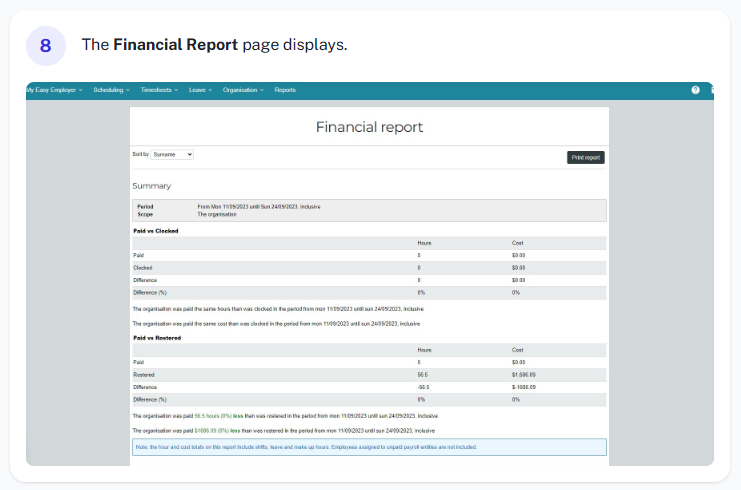741x490 pixels.
Task: Click 'same hours than was clocked' sentence
Action: pyautogui.click(x=278, y=309)
